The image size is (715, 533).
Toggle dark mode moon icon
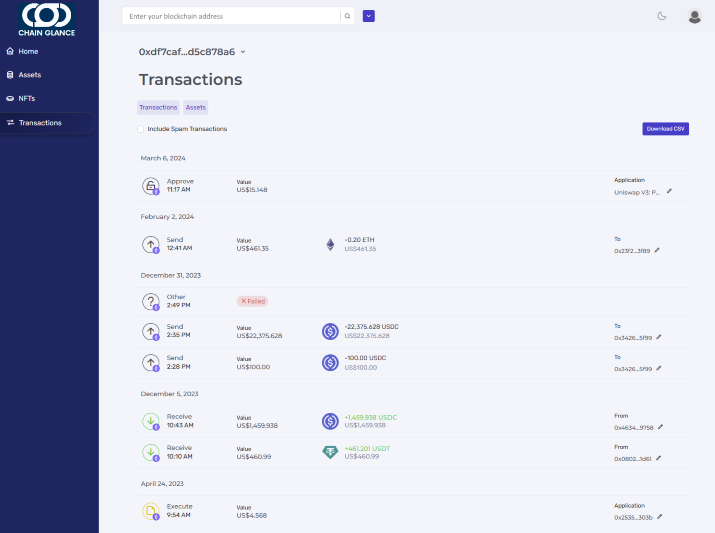click(x=662, y=16)
